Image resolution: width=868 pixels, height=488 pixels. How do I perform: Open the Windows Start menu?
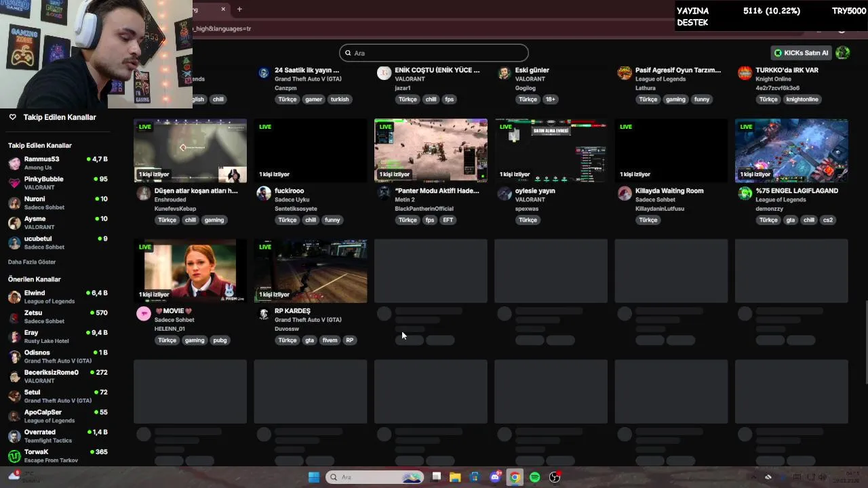click(313, 477)
